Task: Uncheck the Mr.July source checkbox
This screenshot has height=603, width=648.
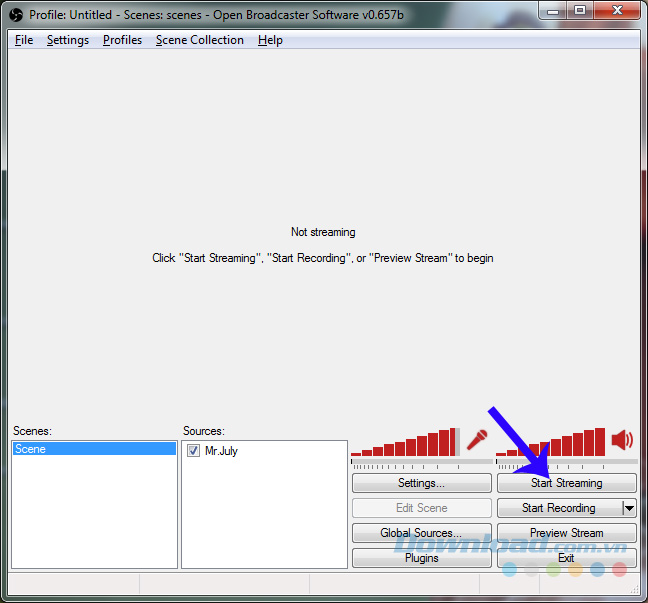Action: tap(193, 450)
